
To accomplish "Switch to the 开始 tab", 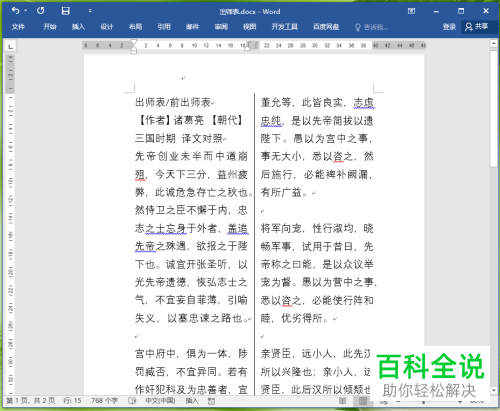I will coord(50,27).
